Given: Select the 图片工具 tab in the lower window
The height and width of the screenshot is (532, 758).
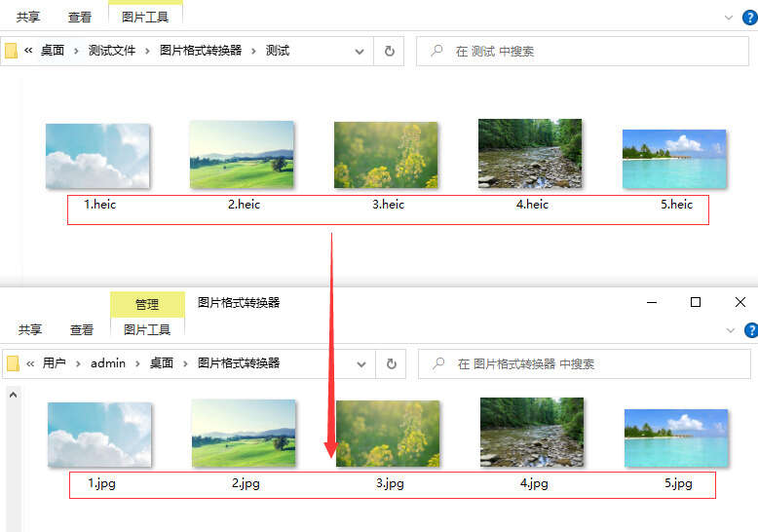Looking at the screenshot, I should click(147, 330).
